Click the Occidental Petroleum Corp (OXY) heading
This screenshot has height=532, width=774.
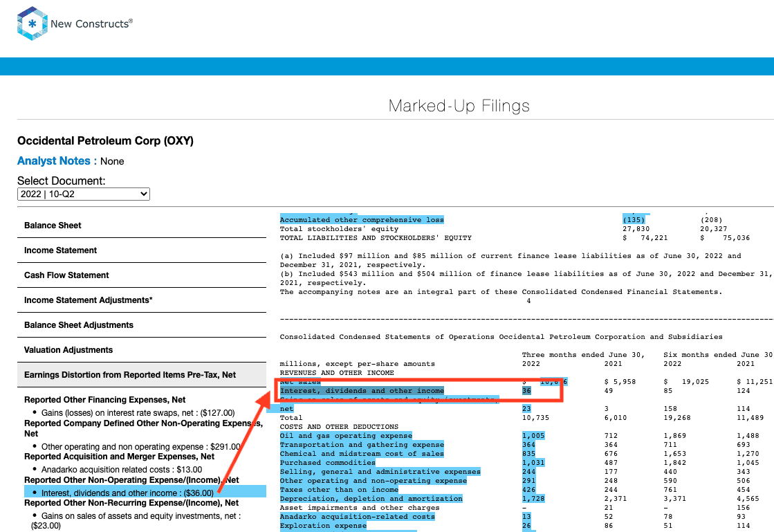point(106,140)
